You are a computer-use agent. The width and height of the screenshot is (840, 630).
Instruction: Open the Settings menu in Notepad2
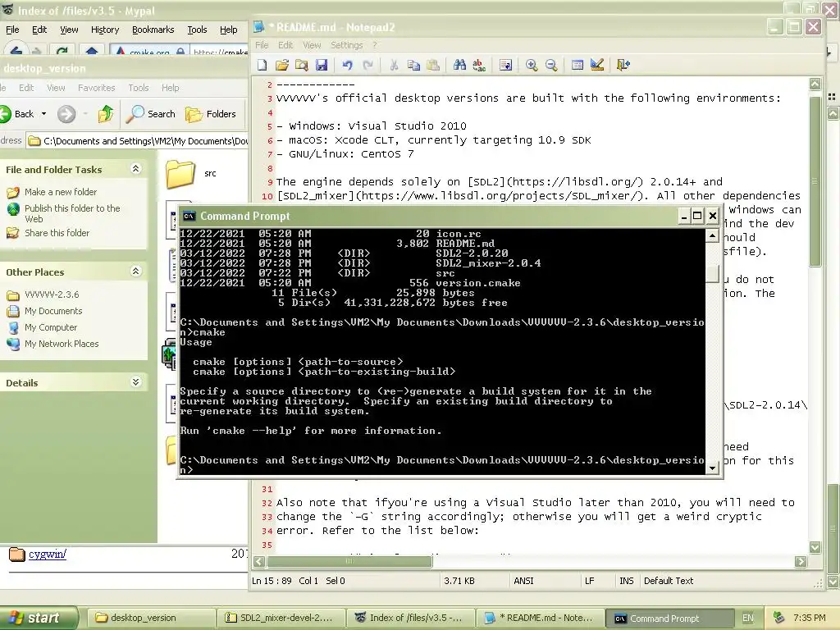tap(346, 45)
